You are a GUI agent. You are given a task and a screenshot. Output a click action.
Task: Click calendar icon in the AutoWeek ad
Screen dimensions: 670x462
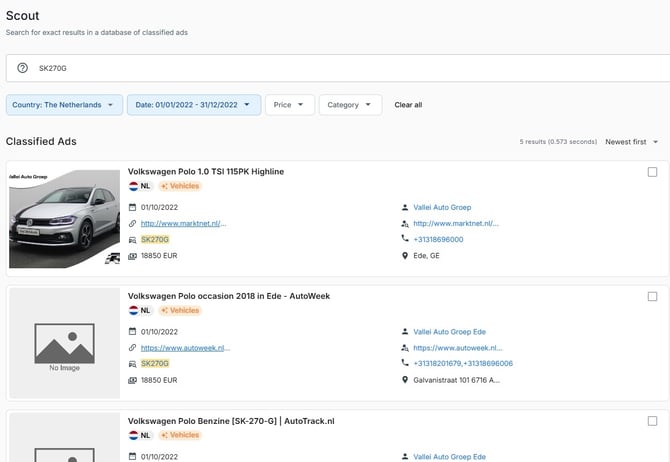[x=132, y=332]
